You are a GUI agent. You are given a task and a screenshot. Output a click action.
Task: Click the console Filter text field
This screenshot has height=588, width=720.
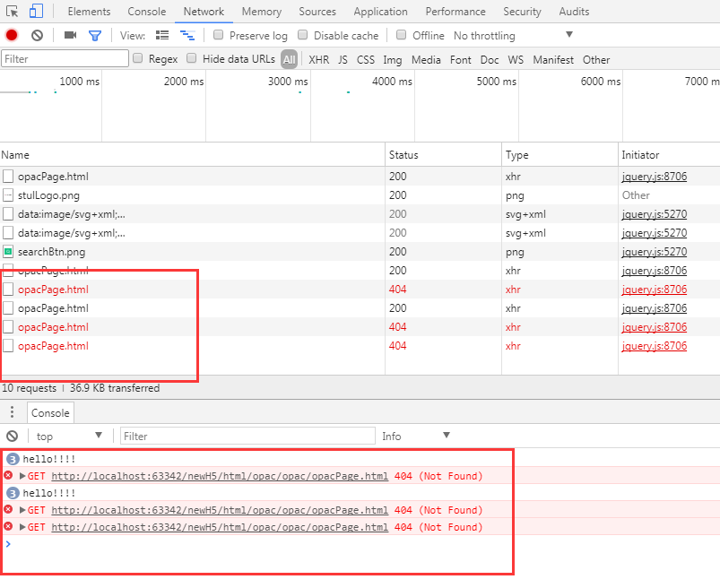(247, 436)
